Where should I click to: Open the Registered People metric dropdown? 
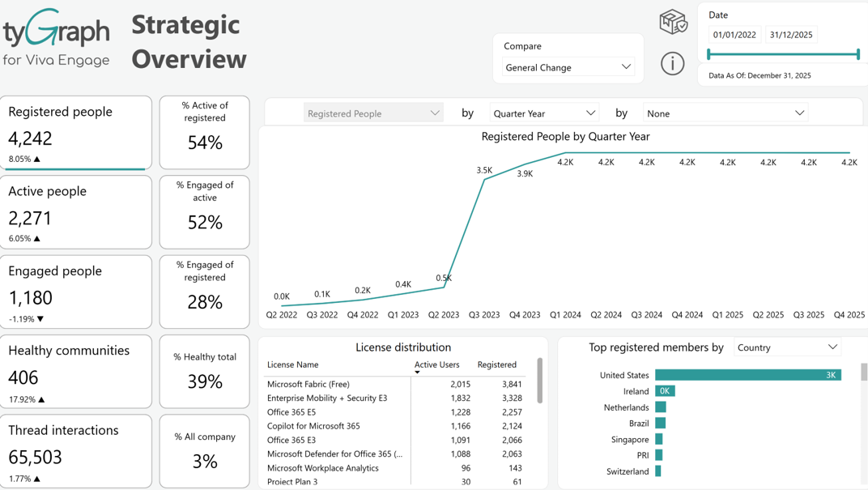point(373,113)
